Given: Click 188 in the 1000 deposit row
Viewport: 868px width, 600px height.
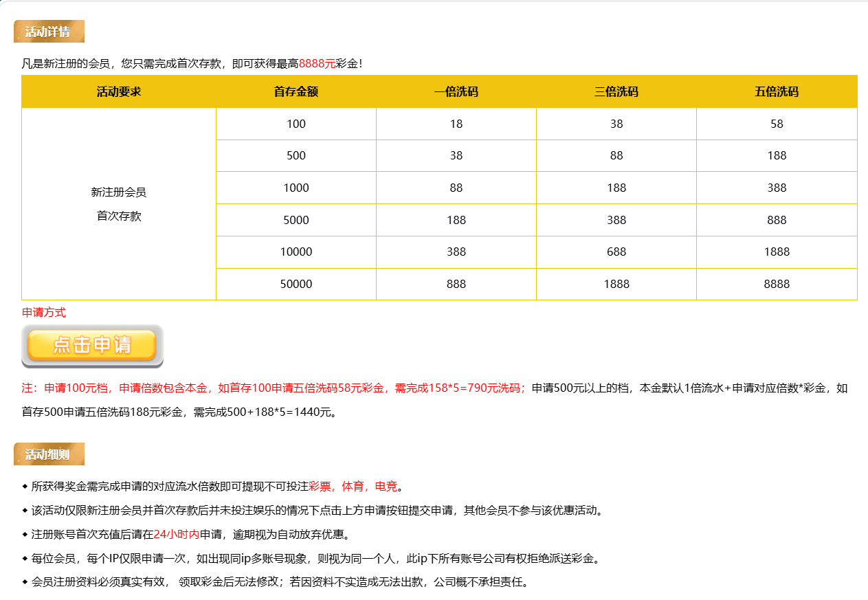Looking at the screenshot, I should coord(616,188).
